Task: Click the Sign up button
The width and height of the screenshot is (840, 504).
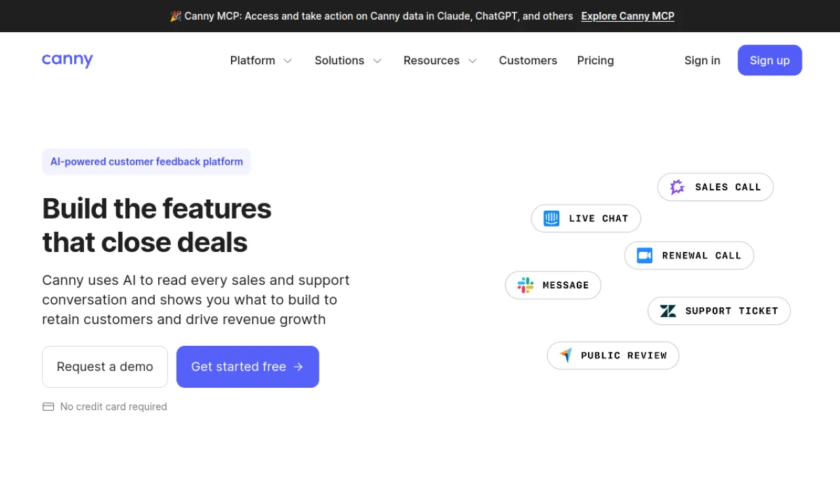Action: point(770,60)
